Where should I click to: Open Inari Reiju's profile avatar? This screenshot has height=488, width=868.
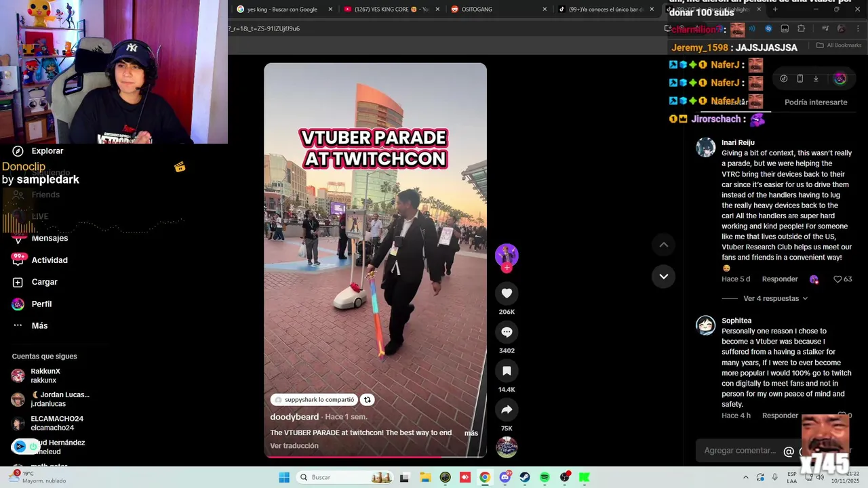coord(706,148)
